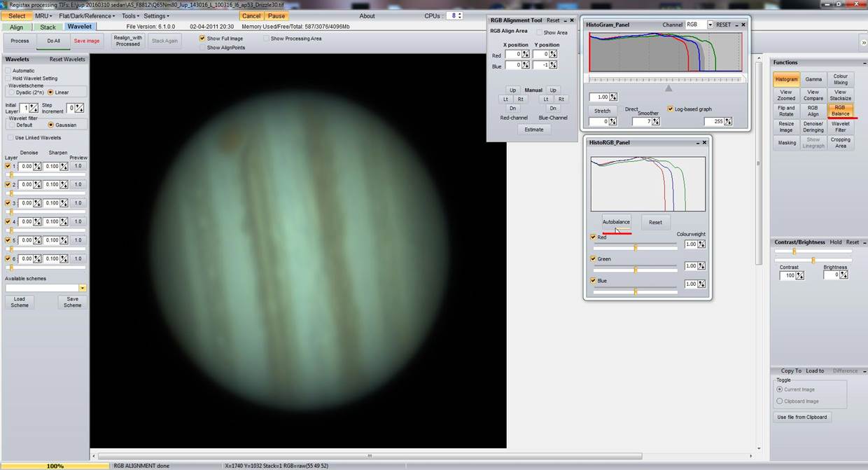Disable the Log-based graph checkbox
The height and width of the screenshot is (470, 868).
tap(671, 109)
